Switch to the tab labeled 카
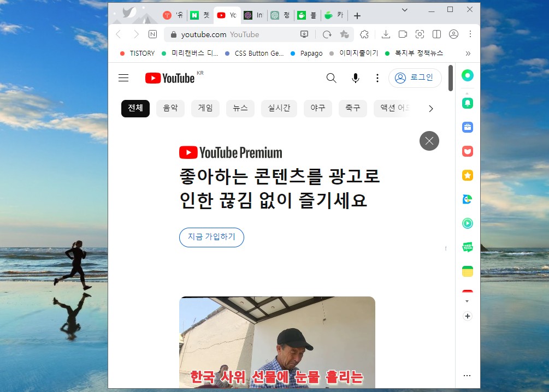The image size is (549, 392). coord(334,15)
